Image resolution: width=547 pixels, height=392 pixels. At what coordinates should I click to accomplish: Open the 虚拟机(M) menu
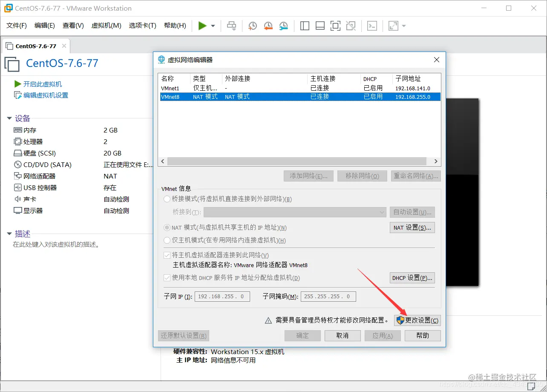pyautogui.click(x=107, y=26)
